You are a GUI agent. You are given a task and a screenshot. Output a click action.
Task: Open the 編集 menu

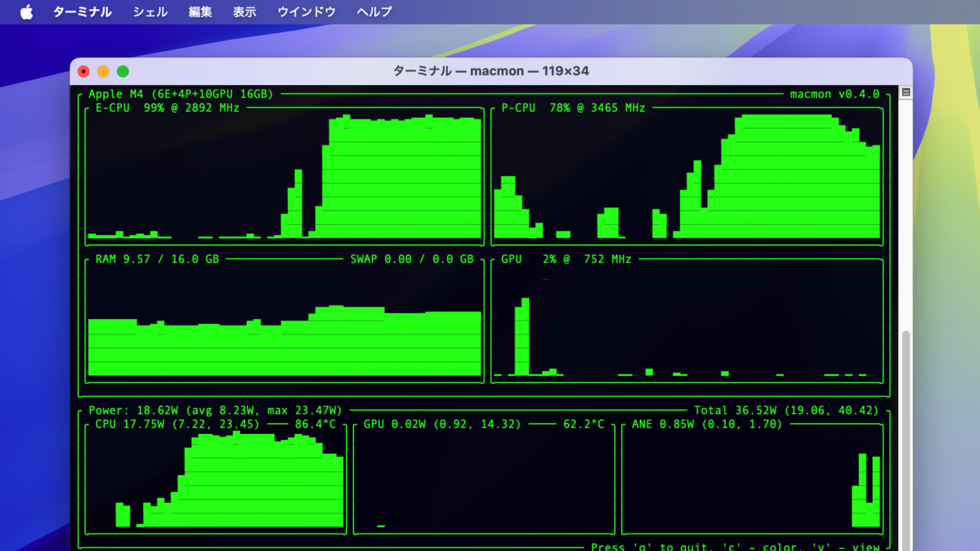(x=201, y=11)
